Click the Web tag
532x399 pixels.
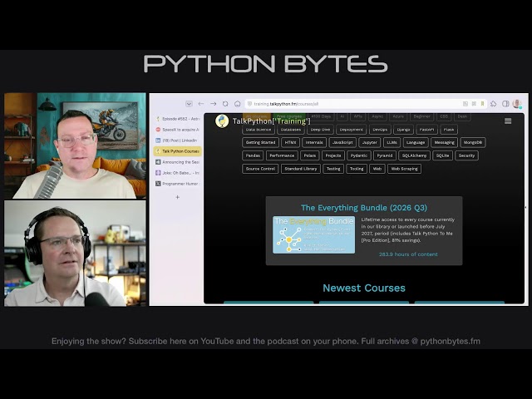pos(377,169)
